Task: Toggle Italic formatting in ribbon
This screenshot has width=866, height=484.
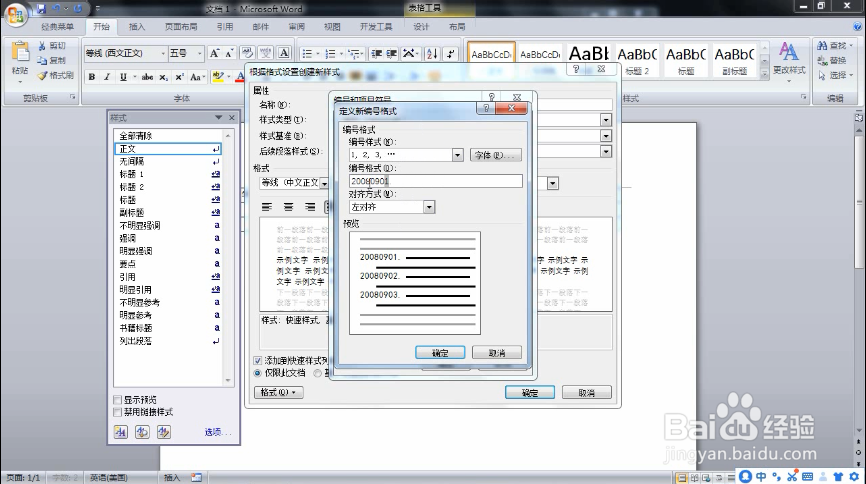Action: [107, 77]
